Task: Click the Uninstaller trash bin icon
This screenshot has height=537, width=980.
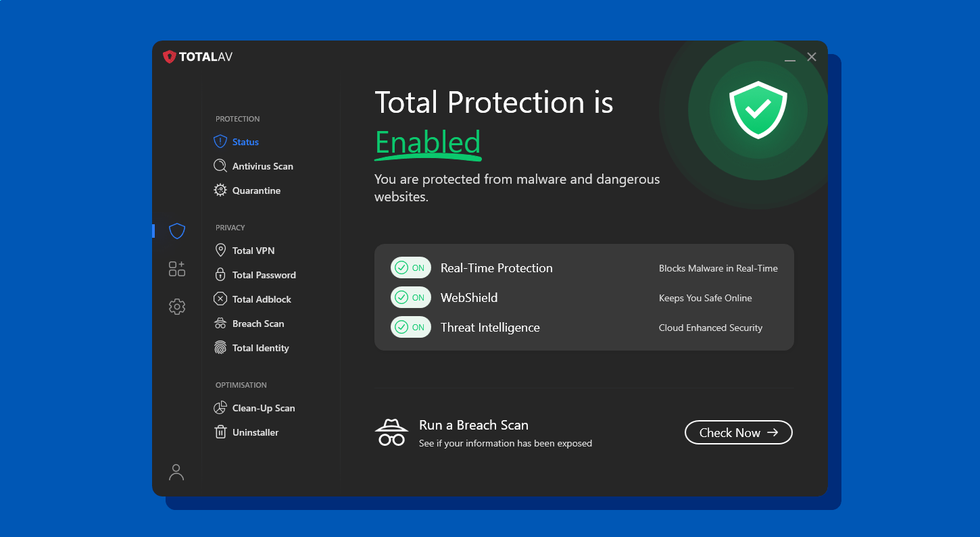Action: [220, 432]
